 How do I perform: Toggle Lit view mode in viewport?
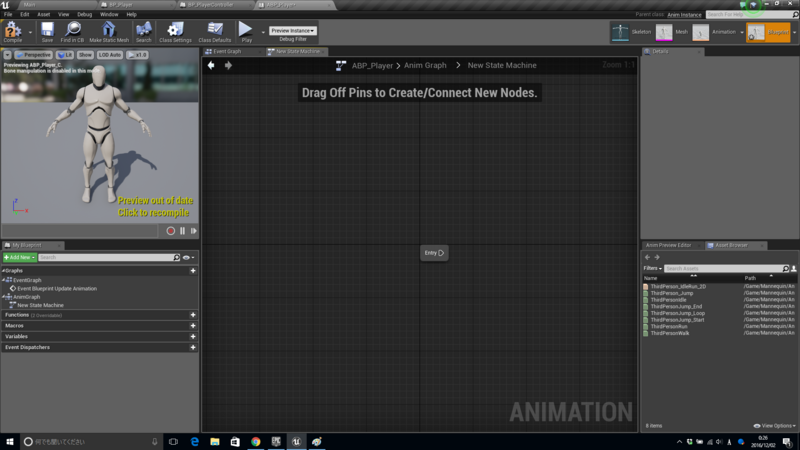click(65, 55)
